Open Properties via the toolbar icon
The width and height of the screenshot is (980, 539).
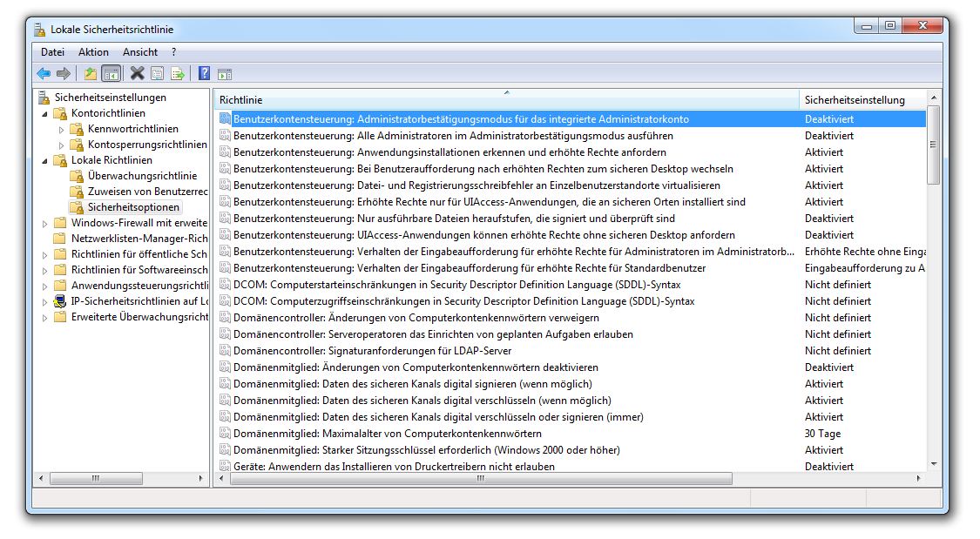coord(157,74)
